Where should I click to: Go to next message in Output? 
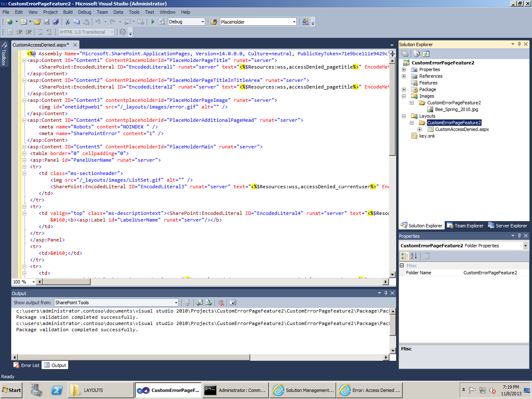[x=209, y=303]
